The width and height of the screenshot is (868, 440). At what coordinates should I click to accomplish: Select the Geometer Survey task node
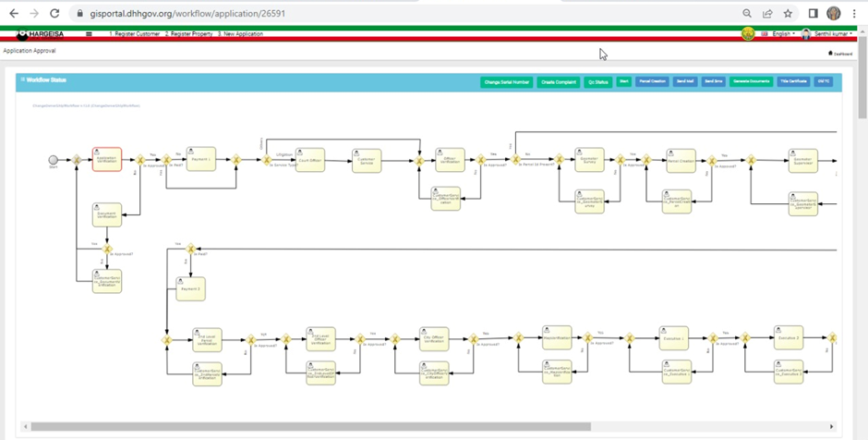[x=589, y=160]
